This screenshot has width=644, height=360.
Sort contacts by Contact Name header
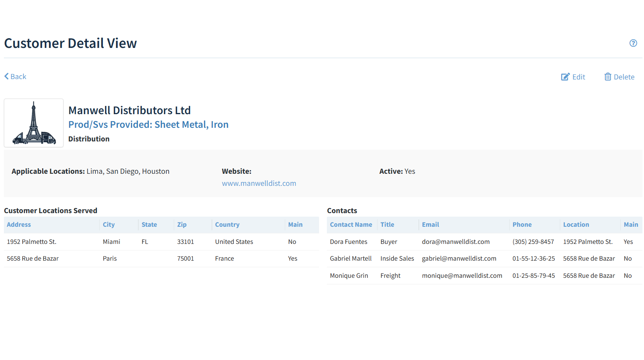(351, 225)
